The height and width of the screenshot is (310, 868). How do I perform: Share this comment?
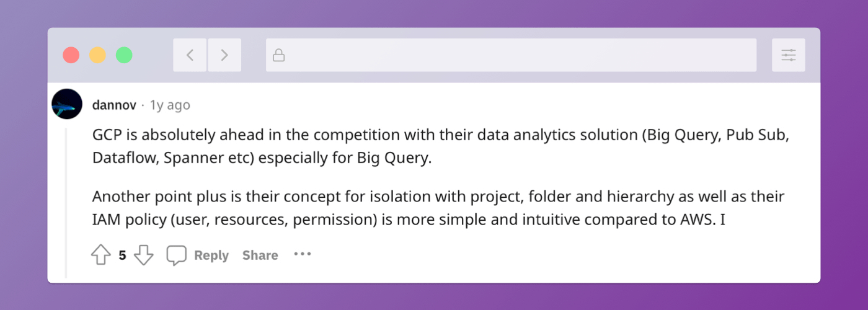(260, 255)
